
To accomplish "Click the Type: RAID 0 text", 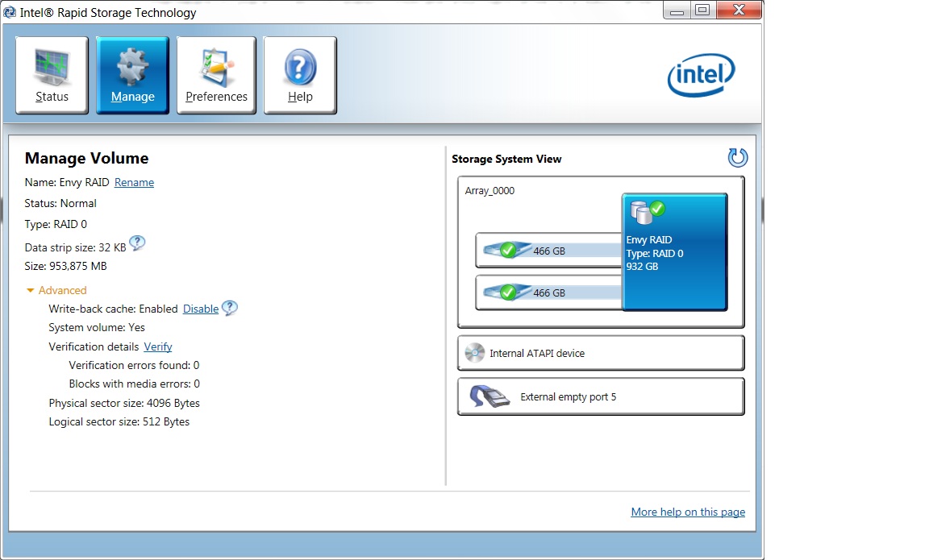I will (56, 224).
